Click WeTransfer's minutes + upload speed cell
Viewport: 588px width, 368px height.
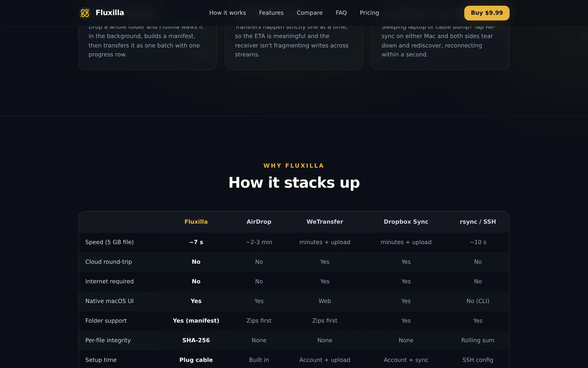click(325, 242)
